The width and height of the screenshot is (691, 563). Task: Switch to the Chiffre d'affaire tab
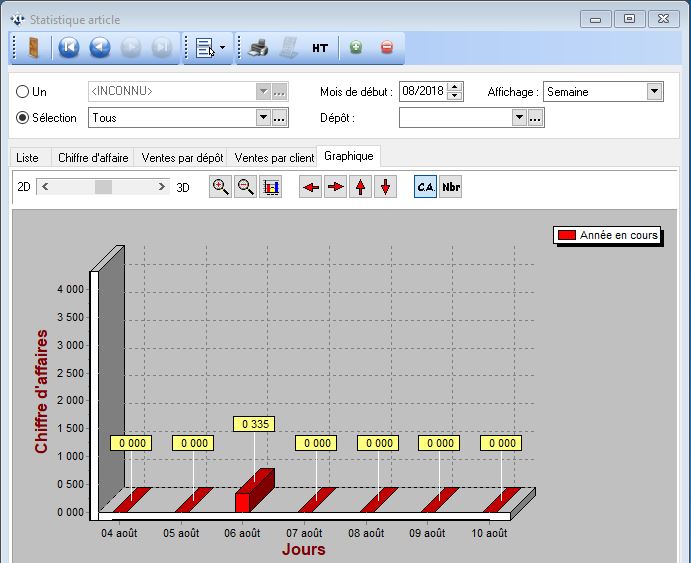pos(91,157)
